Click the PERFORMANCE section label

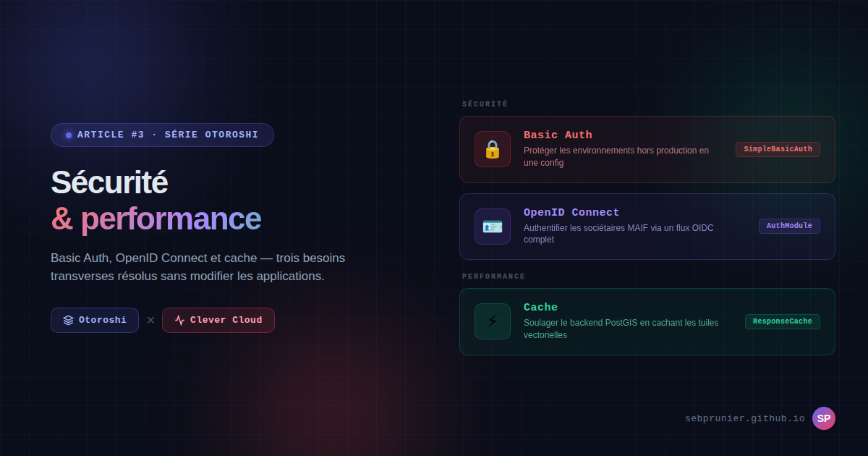(x=493, y=276)
